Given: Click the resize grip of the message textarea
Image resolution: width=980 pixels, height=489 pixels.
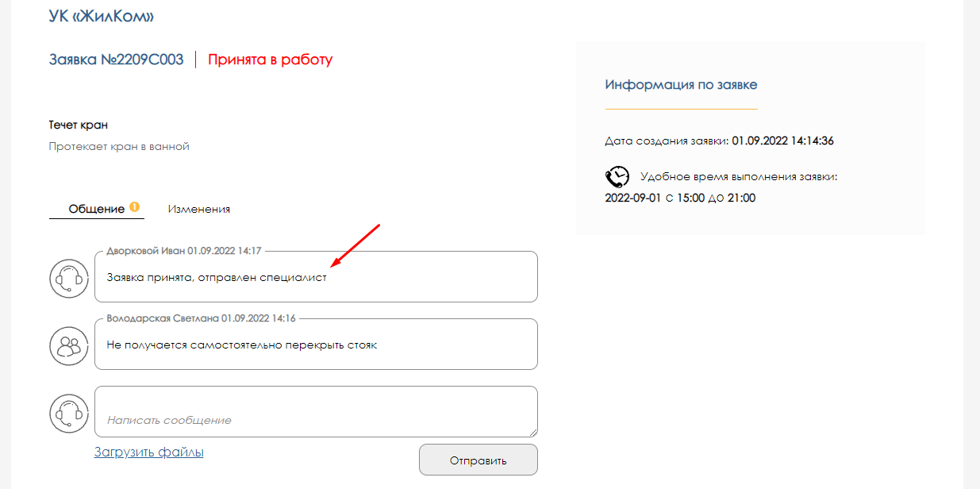Looking at the screenshot, I should coord(532,432).
